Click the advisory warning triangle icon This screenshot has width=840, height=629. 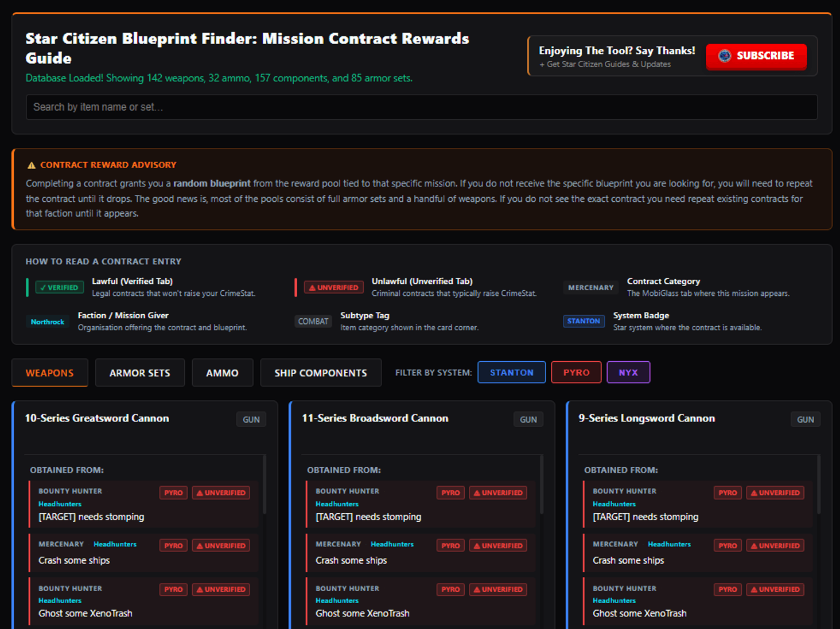32,165
